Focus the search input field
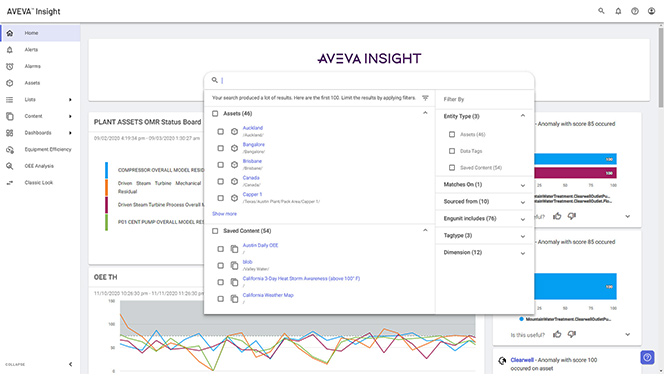This screenshot has width=664, height=386. 373,80
